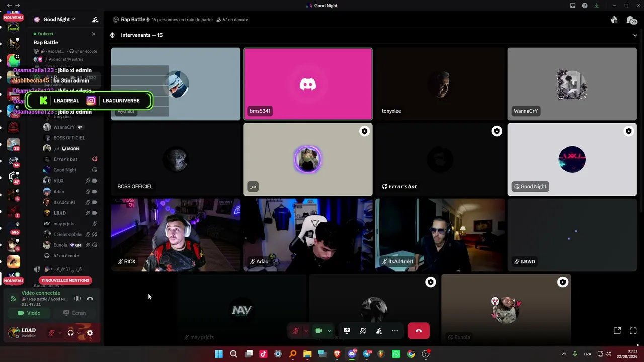Disconnect using the voice panel hang-up icon

90,299
